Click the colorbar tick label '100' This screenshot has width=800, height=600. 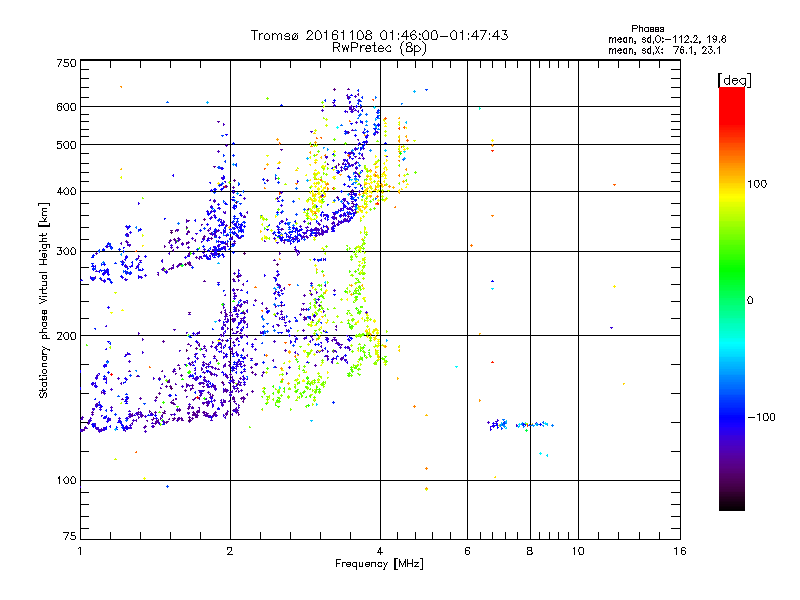(757, 184)
